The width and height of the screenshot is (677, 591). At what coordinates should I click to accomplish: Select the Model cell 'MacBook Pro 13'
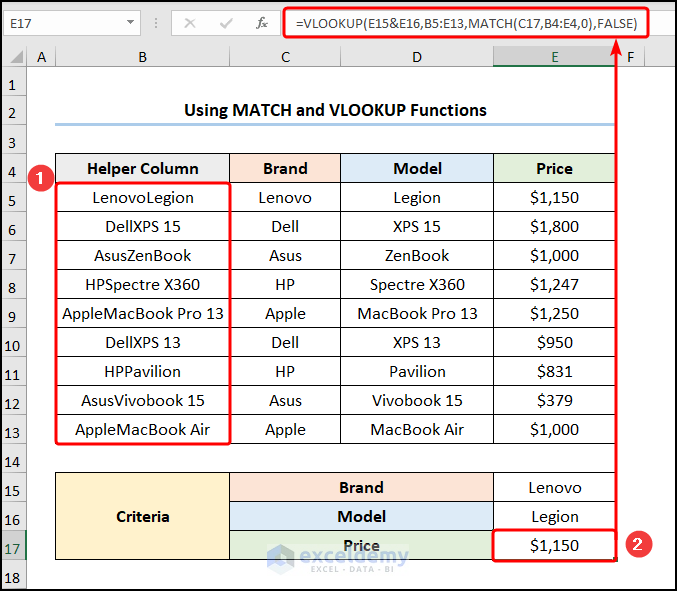pyautogui.click(x=417, y=313)
